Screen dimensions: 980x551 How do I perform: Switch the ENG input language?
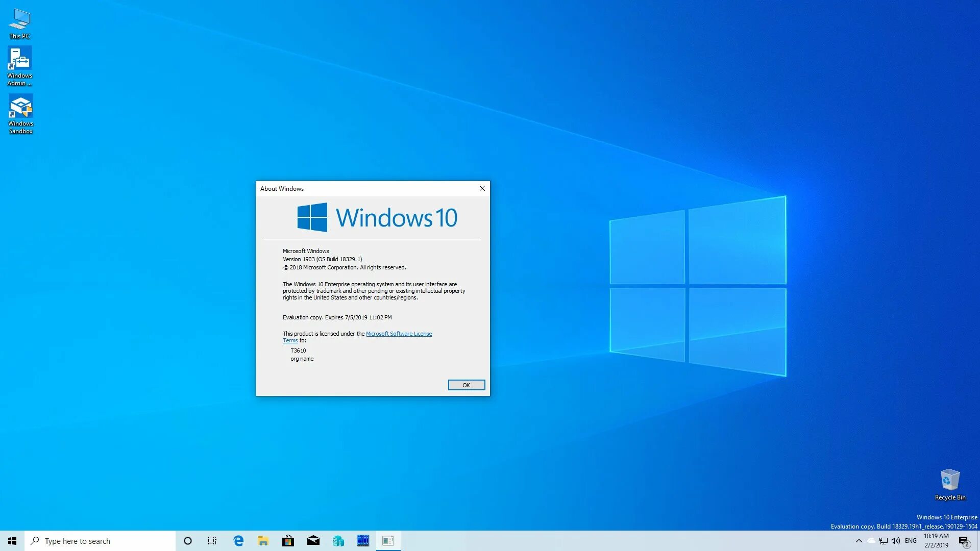(x=911, y=541)
